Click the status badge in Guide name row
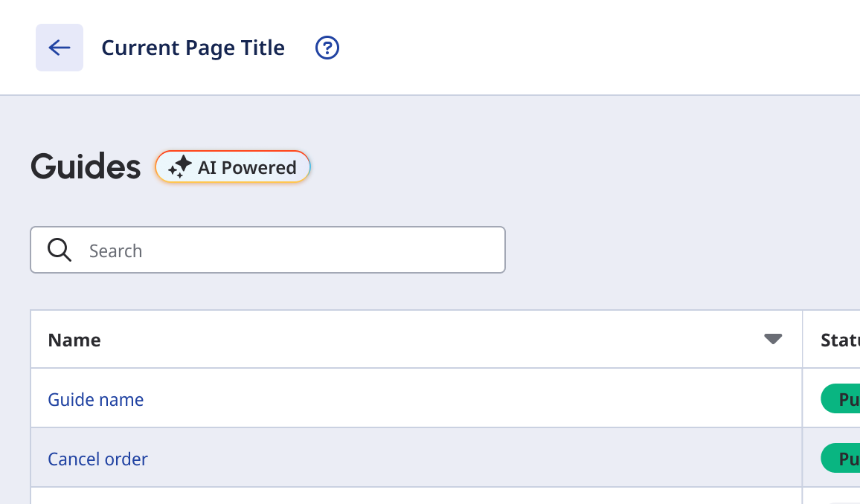This screenshot has width=860, height=504. click(841, 399)
